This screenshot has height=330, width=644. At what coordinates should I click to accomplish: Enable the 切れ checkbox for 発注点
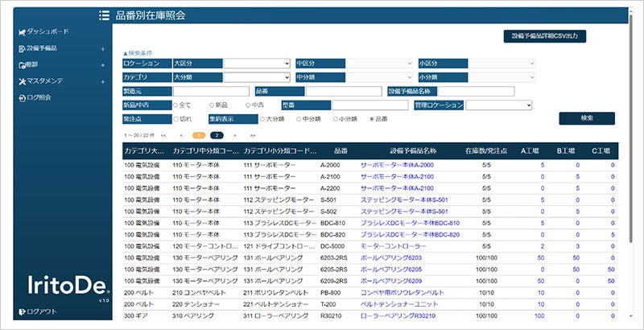tap(176, 118)
